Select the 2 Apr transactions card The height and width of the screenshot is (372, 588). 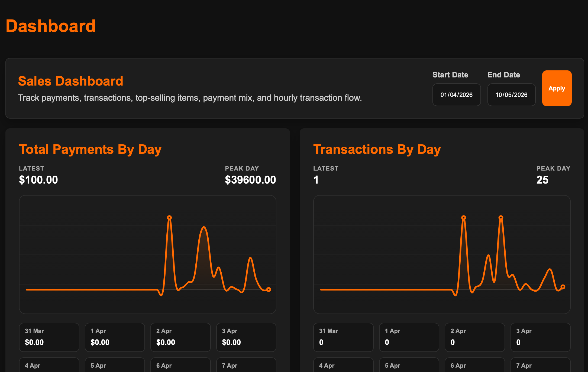click(475, 337)
